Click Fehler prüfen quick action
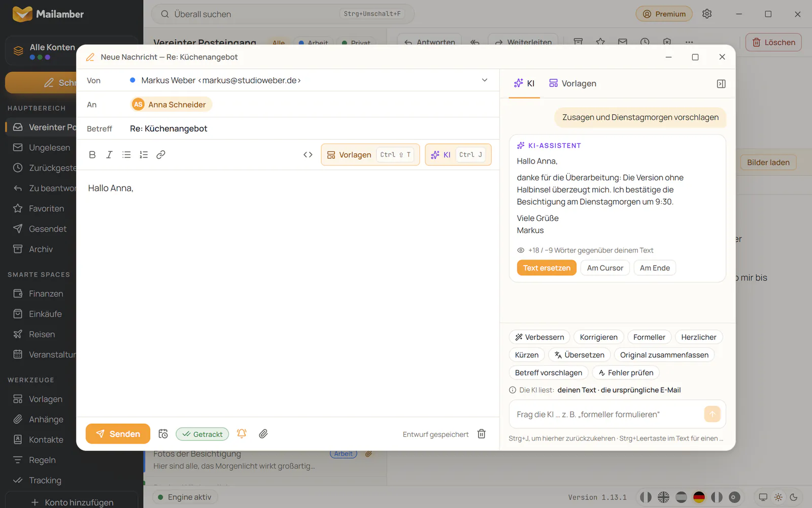Image resolution: width=812 pixels, height=508 pixels. click(626, 372)
